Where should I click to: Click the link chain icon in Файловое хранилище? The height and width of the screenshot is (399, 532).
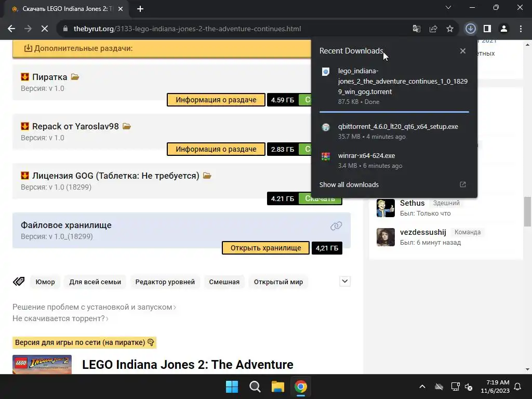click(336, 226)
